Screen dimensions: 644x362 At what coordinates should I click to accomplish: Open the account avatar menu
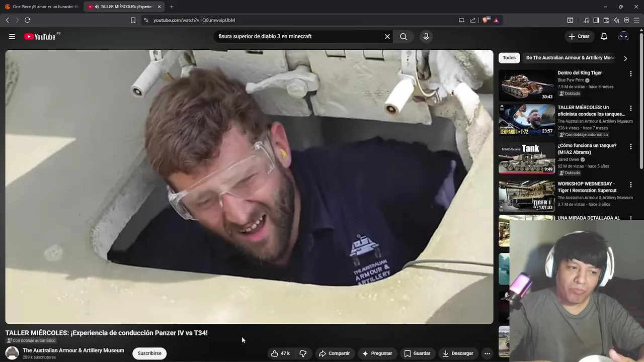[x=623, y=36]
